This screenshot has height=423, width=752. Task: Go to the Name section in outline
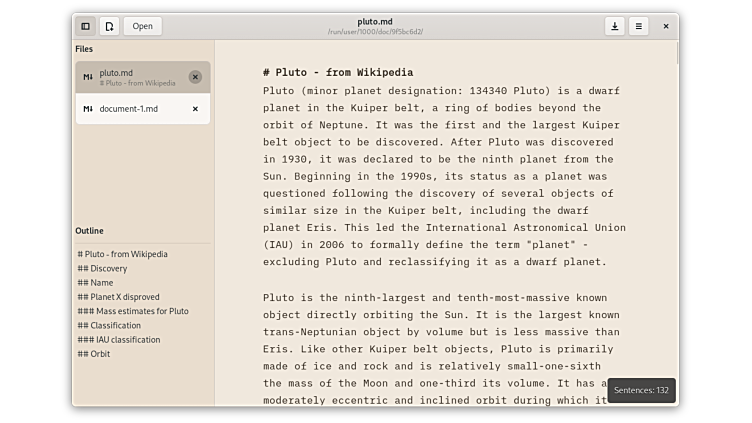coord(95,283)
